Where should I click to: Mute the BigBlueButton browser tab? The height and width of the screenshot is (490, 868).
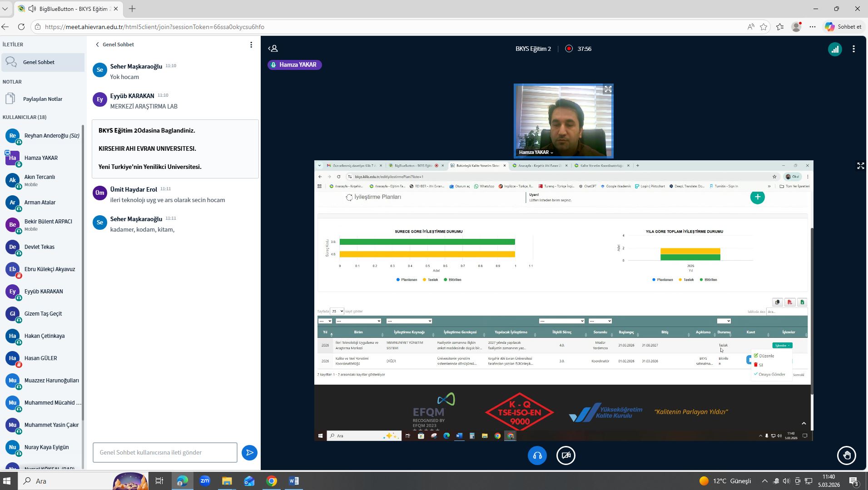pyautogui.click(x=32, y=9)
